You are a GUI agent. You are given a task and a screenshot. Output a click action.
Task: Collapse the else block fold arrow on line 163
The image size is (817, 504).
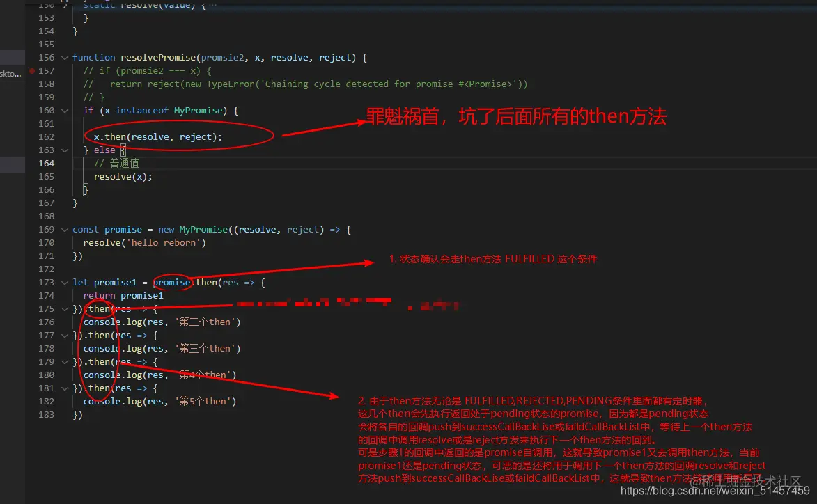[x=64, y=150]
